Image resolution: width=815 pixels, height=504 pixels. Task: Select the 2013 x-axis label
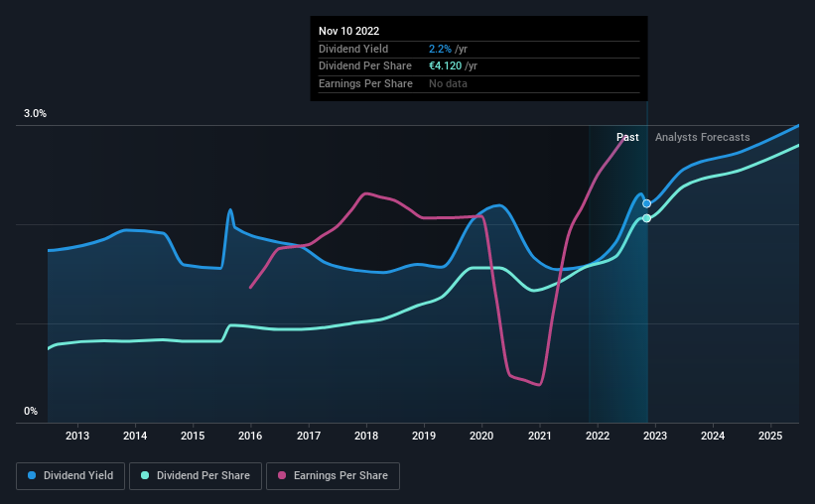point(76,436)
